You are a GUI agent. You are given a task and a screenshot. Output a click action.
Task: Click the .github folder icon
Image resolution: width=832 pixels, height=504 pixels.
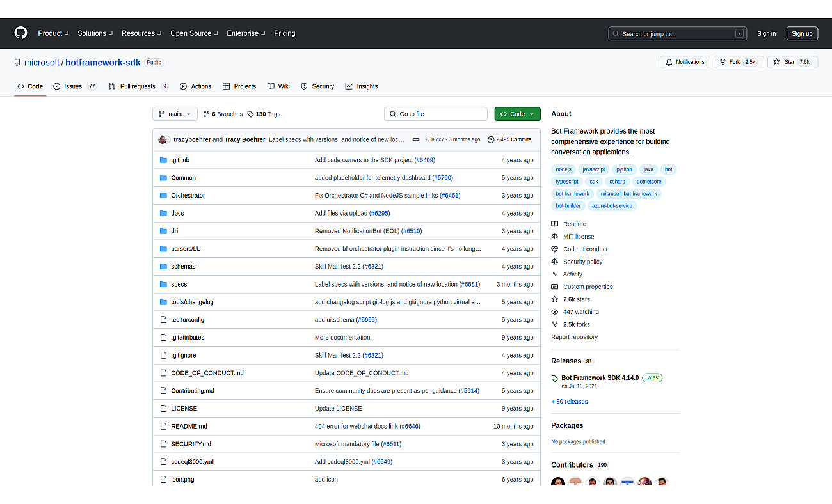(x=163, y=160)
